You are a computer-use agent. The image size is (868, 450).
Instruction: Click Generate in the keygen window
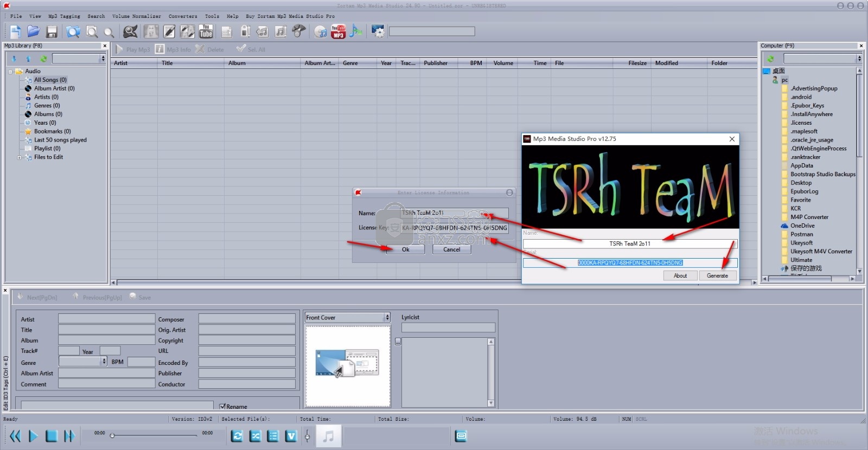[x=717, y=275]
